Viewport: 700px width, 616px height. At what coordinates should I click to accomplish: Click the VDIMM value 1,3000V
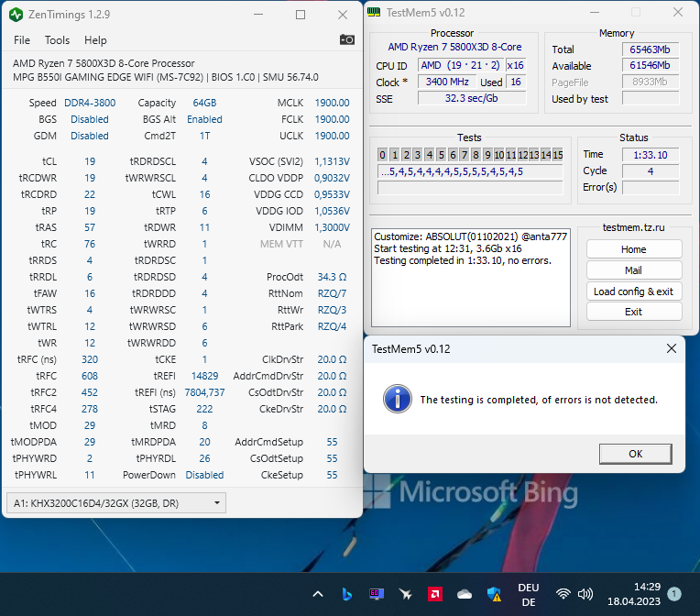point(332,227)
